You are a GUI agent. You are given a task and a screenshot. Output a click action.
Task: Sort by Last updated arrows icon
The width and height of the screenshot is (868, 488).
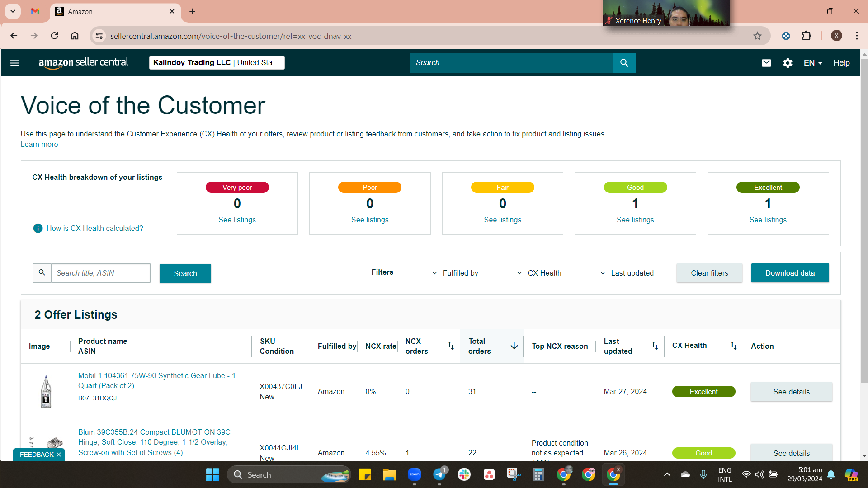655,346
